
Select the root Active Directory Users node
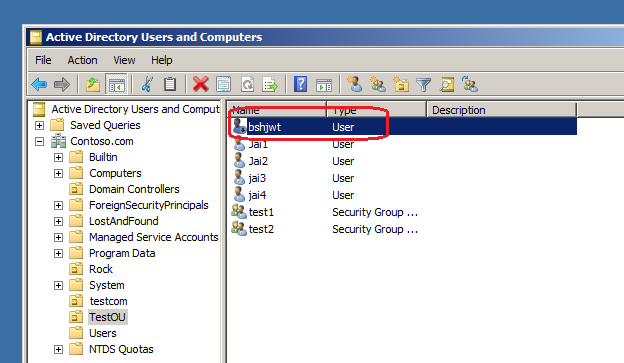(135, 109)
